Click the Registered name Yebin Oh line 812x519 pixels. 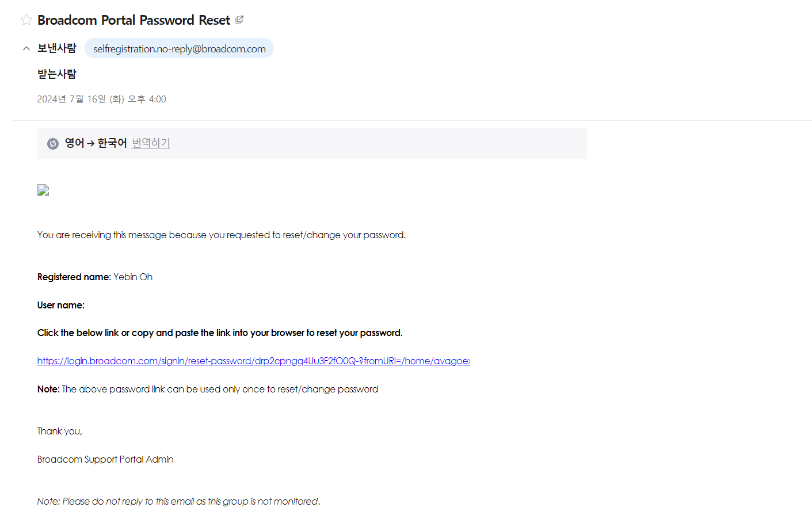coord(95,277)
